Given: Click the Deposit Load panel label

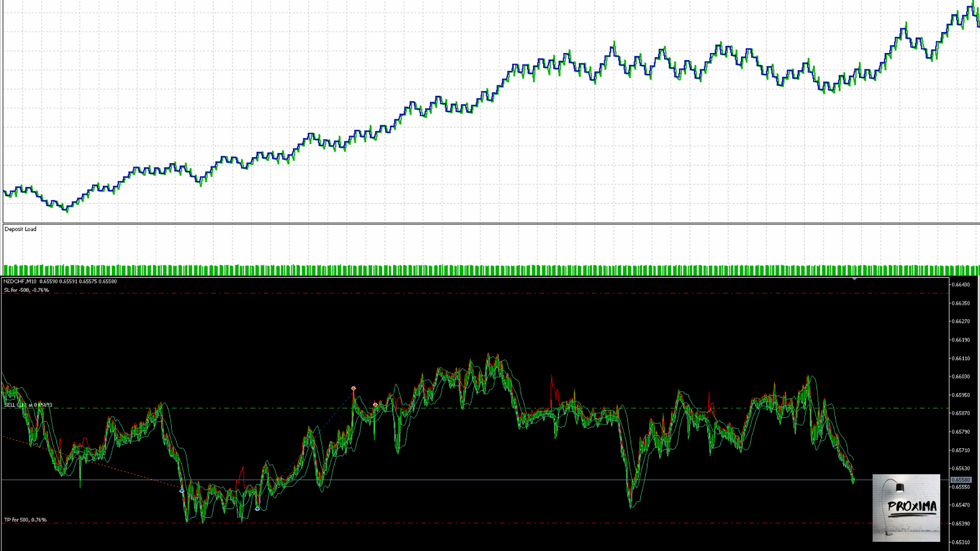Looking at the screenshot, I should (x=20, y=229).
